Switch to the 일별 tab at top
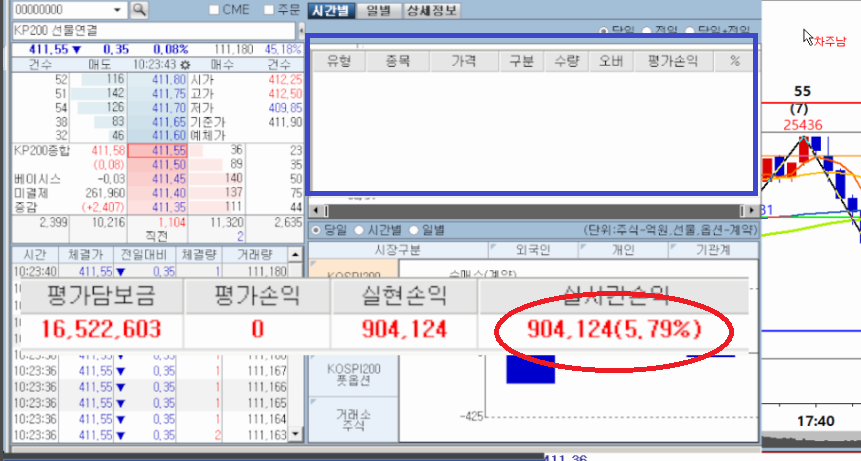 pos(378,10)
